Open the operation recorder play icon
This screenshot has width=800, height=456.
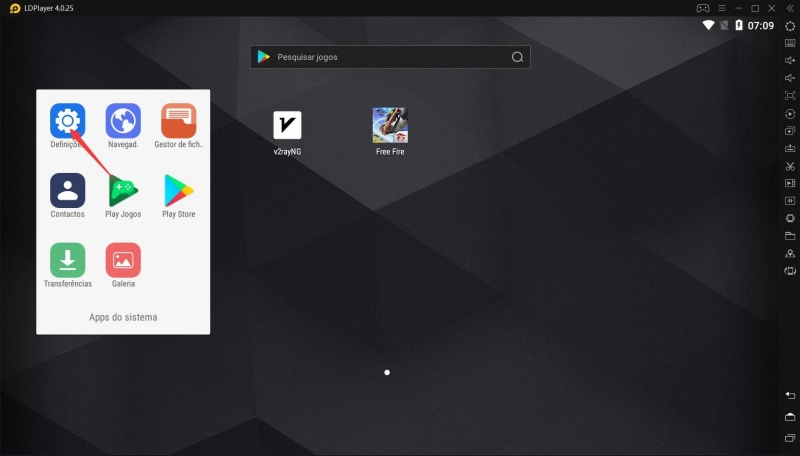pos(790,114)
